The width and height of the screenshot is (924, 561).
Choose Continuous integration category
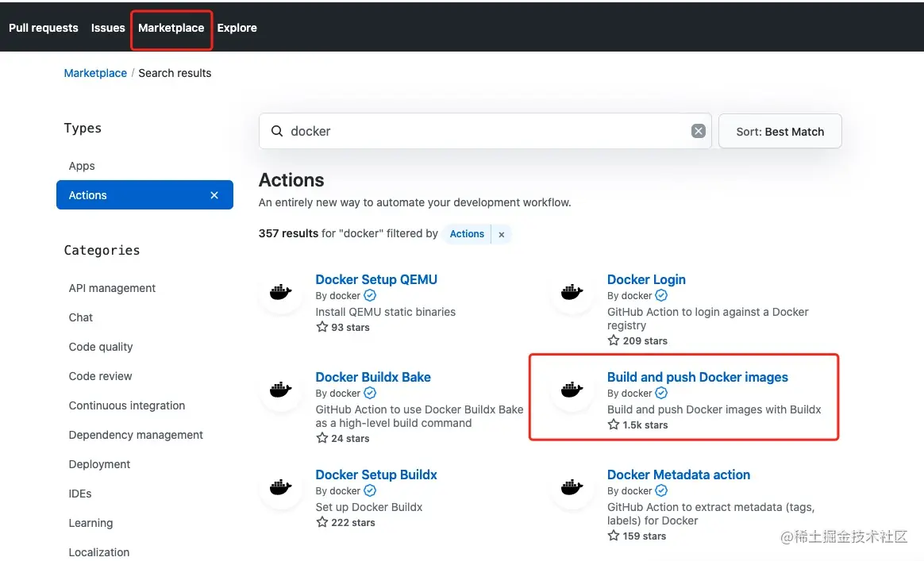click(127, 405)
